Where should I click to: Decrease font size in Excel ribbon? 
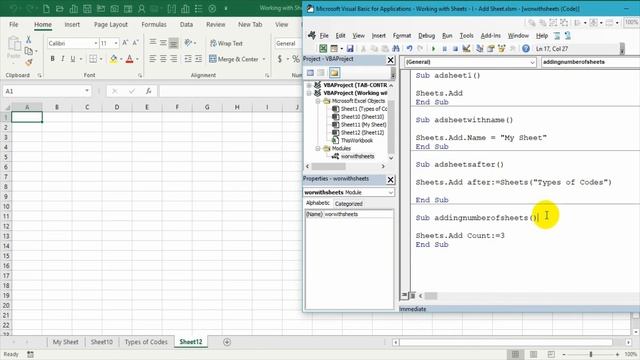click(x=136, y=43)
